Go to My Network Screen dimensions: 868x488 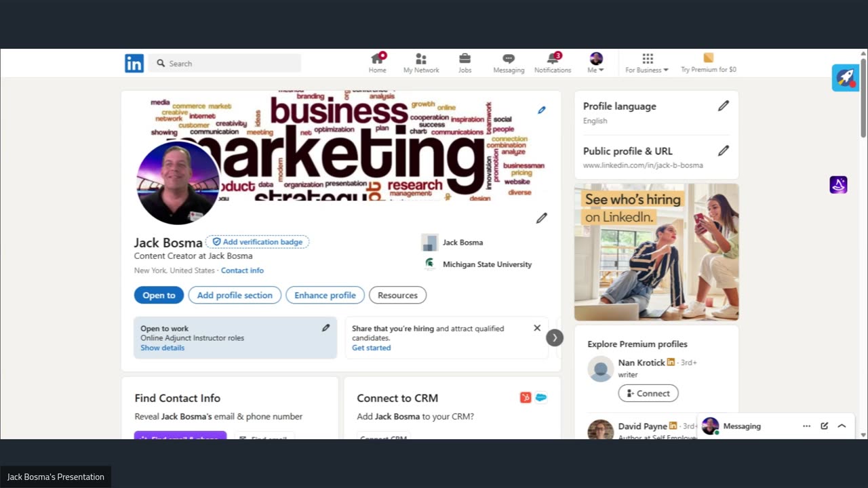tap(421, 63)
